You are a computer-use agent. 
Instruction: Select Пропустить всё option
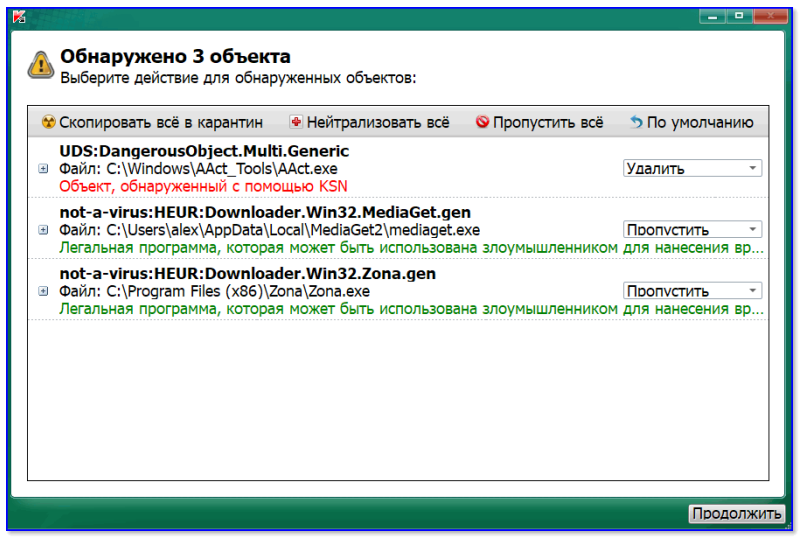point(548,123)
